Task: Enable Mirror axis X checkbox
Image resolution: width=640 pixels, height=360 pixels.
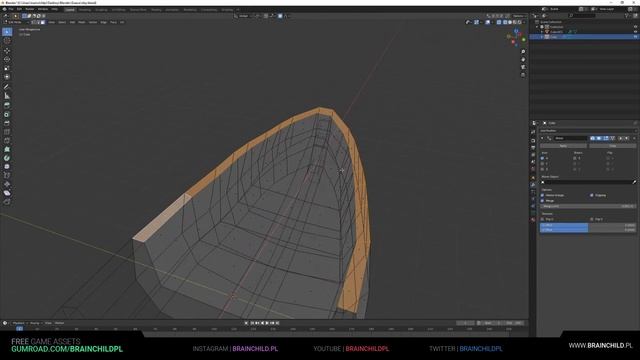Action: [542, 158]
